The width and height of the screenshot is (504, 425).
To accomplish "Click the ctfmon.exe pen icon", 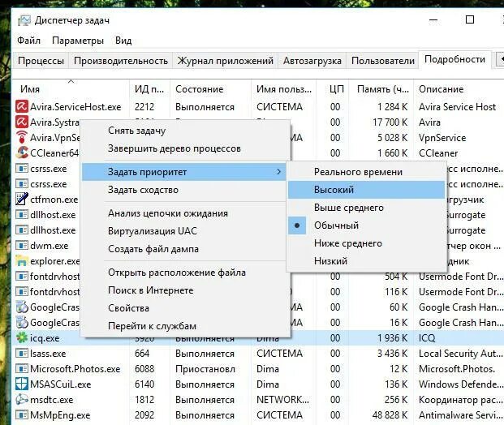I will point(22,199).
